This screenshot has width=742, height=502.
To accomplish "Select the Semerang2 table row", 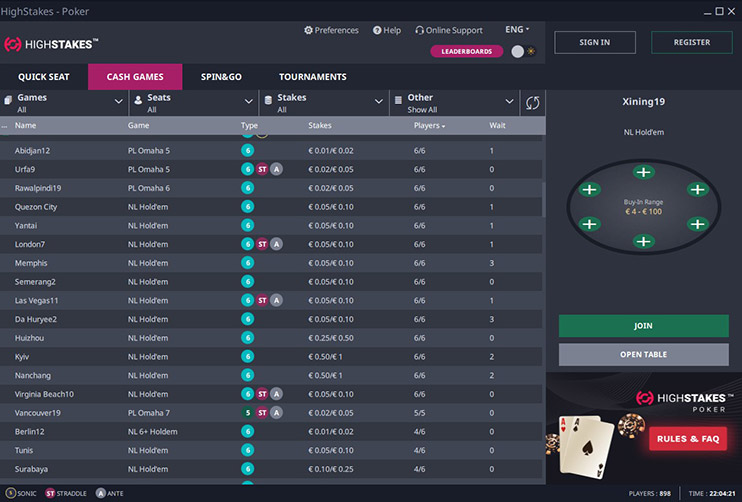I will point(271,282).
